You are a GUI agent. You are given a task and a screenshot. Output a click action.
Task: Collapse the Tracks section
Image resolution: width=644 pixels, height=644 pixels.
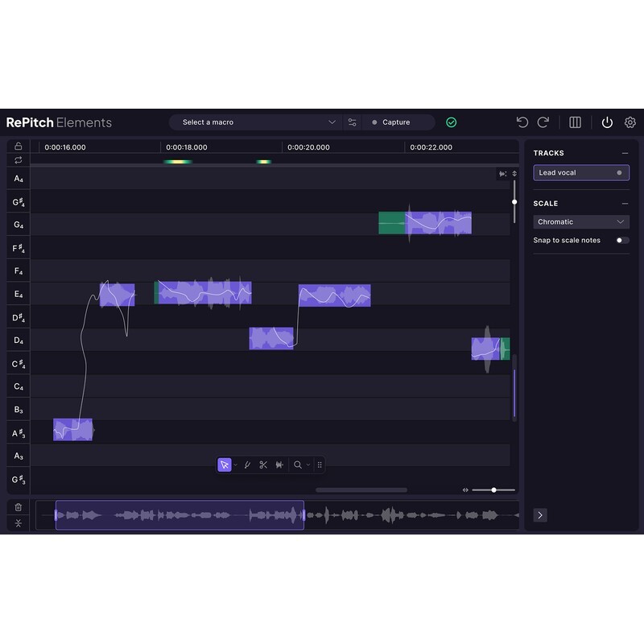pos(625,153)
